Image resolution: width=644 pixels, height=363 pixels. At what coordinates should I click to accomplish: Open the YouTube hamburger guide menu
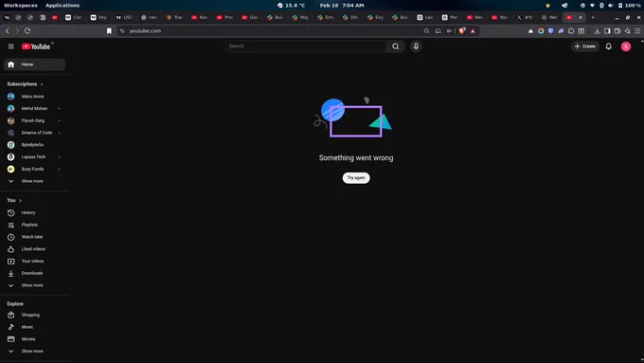11,46
